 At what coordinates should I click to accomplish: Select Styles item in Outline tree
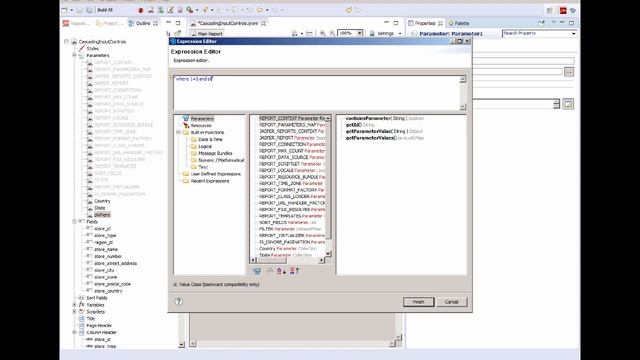[x=92, y=48]
